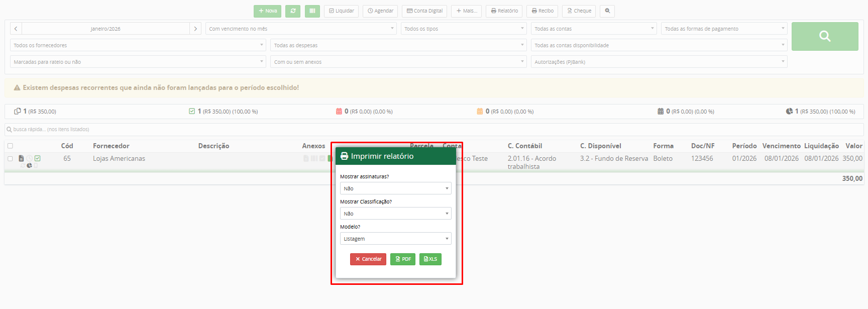Click the magnifier zoom icon in toolbar
Viewport: 868px width, 309px height.
(607, 11)
